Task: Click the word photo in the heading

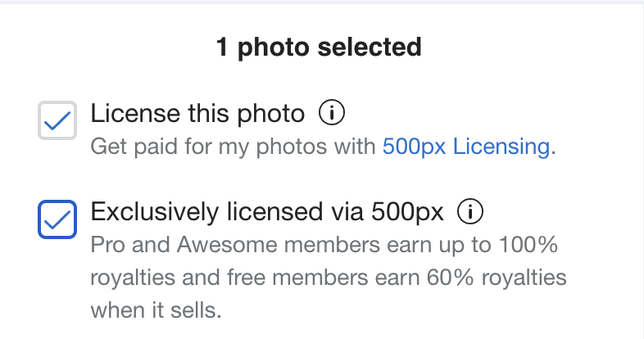Action: pos(273,47)
